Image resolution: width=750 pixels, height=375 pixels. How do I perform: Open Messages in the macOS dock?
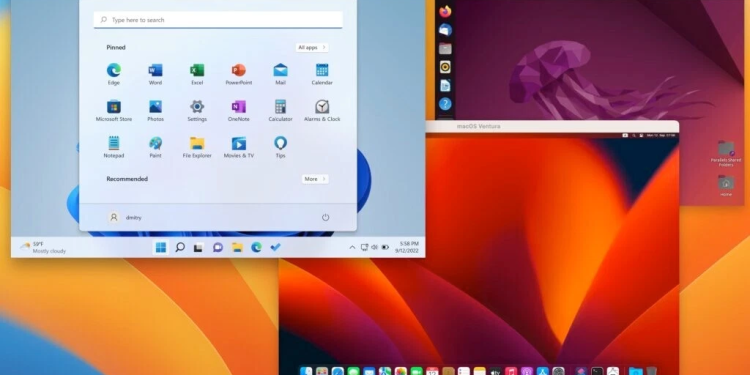tap(353, 371)
